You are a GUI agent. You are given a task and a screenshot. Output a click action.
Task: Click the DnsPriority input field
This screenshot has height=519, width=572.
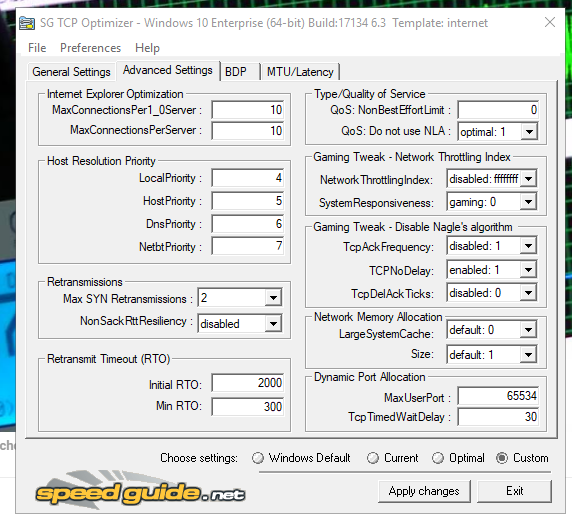pos(248,224)
